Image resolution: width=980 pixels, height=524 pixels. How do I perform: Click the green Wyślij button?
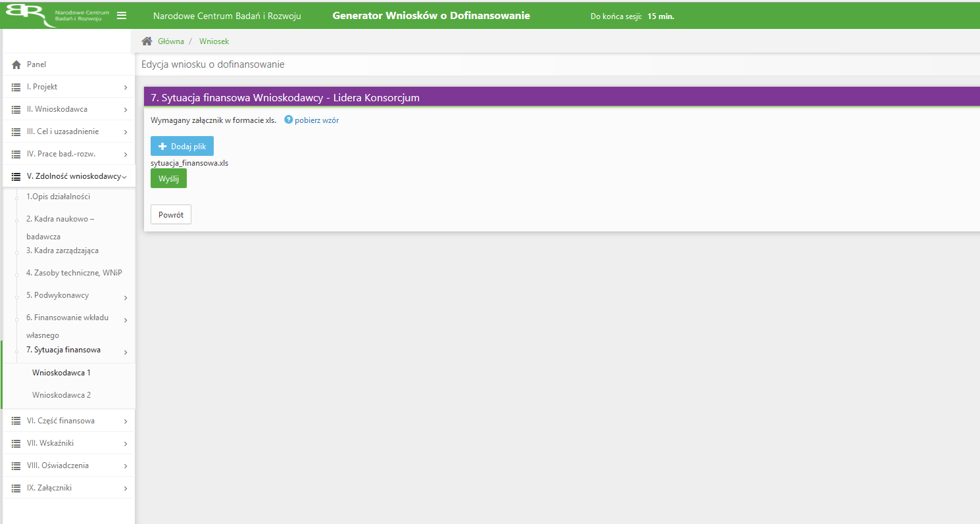168,178
